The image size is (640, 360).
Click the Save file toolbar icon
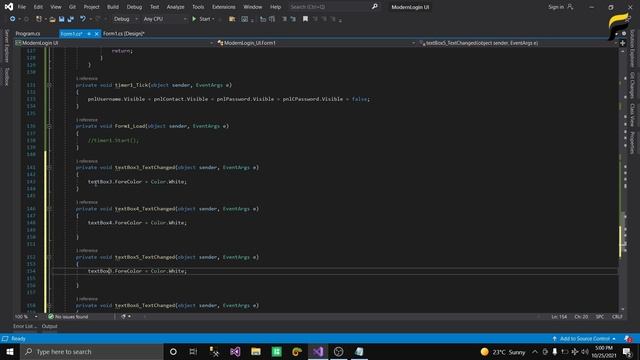click(x=61, y=19)
